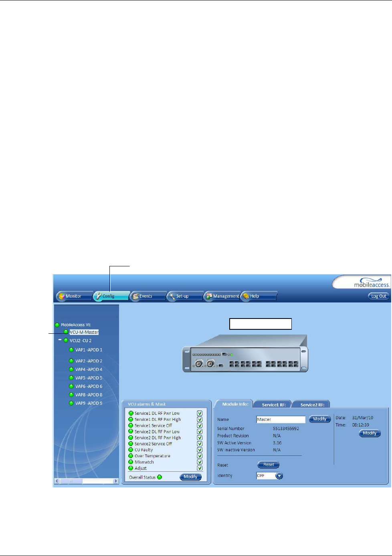Viewport: 392px width, 556px height.
Task: Click the Adjust alarm LED
Action: click(131, 468)
